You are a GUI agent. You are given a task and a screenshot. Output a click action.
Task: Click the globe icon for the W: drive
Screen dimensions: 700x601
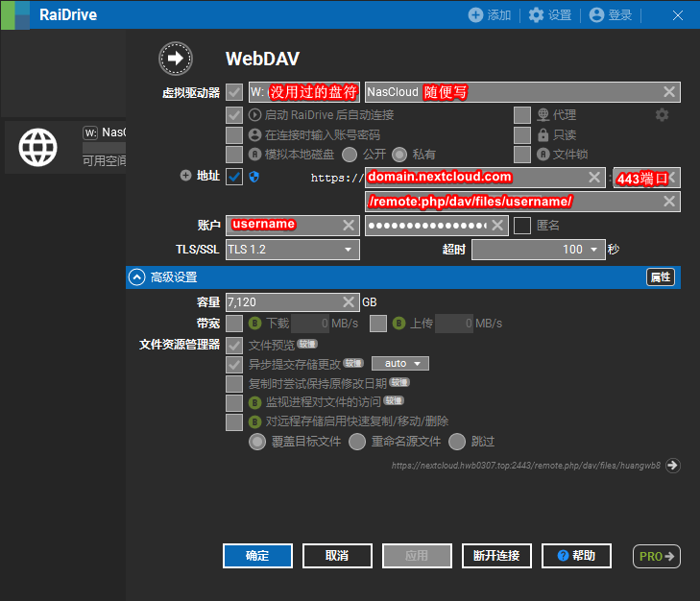pyautogui.click(x=38, y=147)
